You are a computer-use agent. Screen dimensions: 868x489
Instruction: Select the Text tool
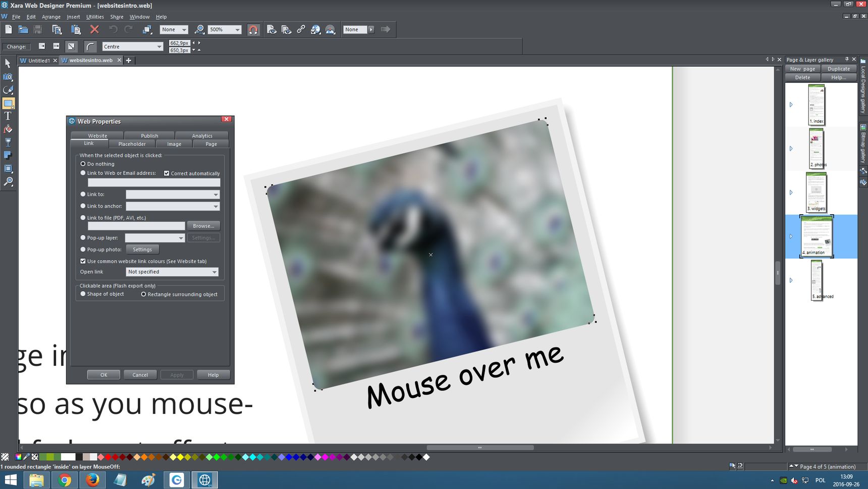(8, 116)
